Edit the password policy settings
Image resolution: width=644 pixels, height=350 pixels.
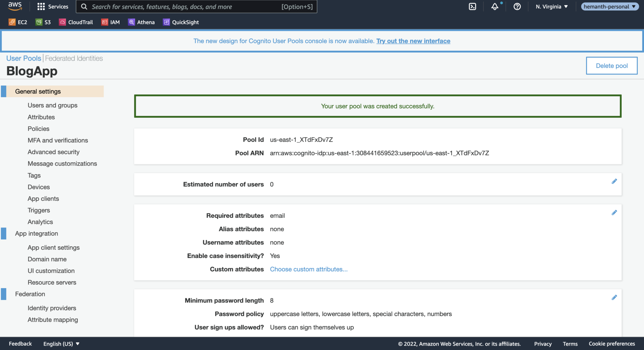614,297
